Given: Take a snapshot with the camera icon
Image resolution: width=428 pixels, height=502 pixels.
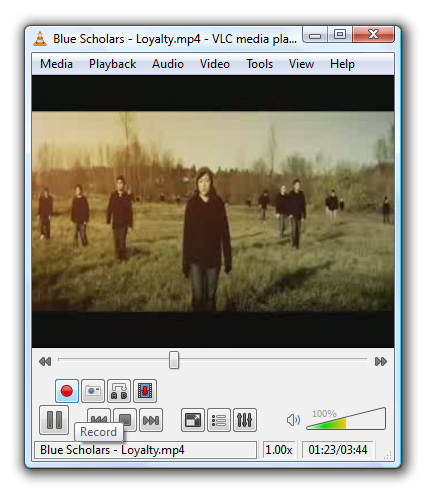Looking at the screenshot, I should point(93,391).
